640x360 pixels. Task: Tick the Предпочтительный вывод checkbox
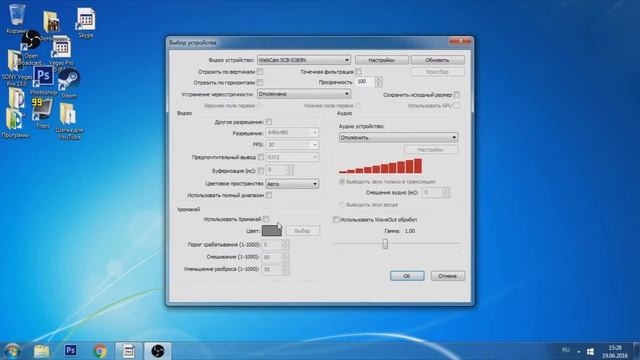click(x=261, y=157)
